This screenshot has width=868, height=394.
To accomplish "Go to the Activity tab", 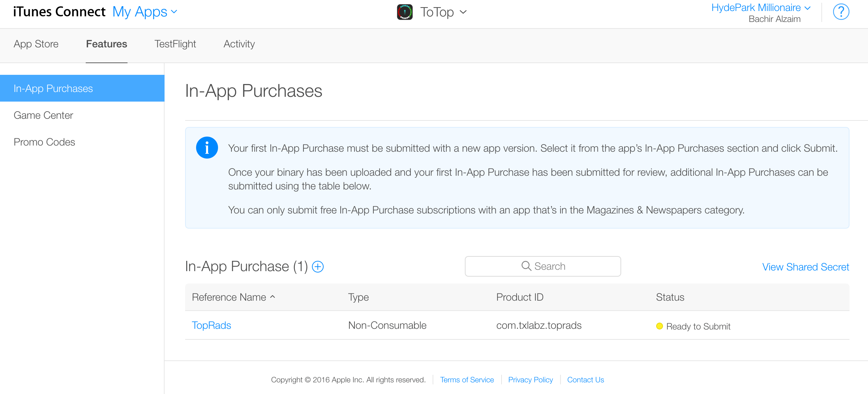I will [239, 44].
